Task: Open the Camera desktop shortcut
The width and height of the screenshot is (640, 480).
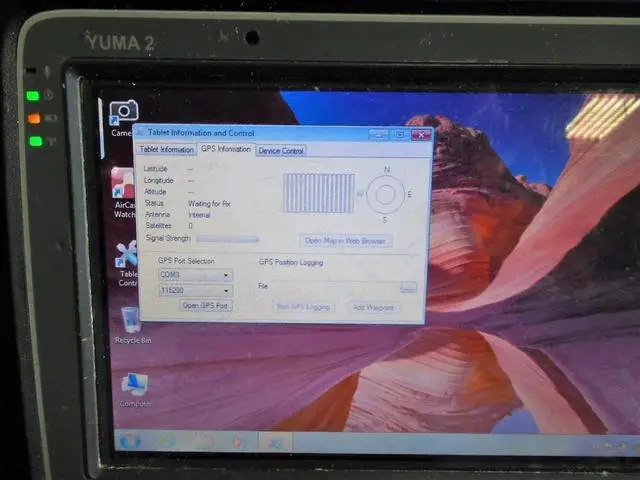Action: 124,113
